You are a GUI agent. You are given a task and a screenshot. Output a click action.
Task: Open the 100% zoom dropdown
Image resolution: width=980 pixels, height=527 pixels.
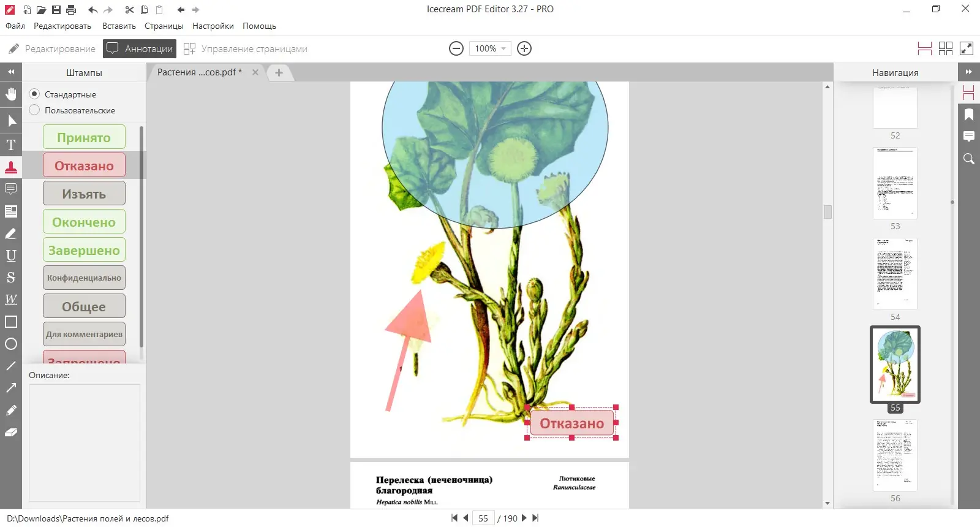click(x=490, y=48)
